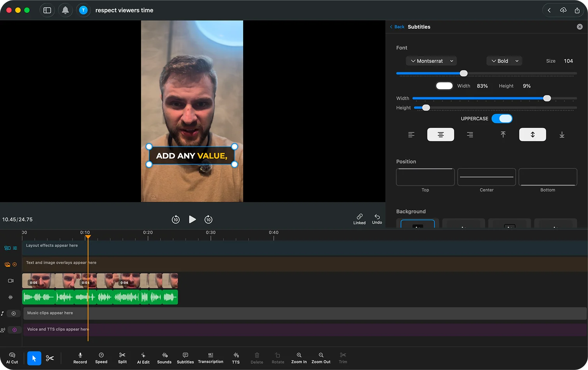Edit the font Size value 104
588x370 pixels.
[568, 61]
